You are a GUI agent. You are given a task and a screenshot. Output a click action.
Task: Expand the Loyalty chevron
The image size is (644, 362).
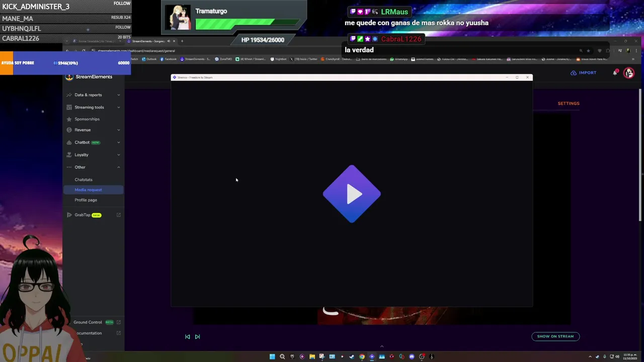[x=119, y=155]
